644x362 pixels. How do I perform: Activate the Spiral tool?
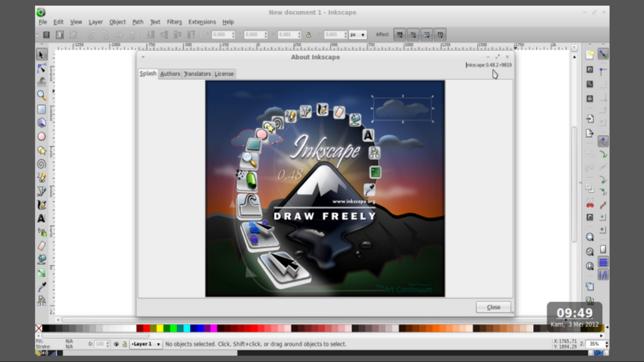coord(42,164)
